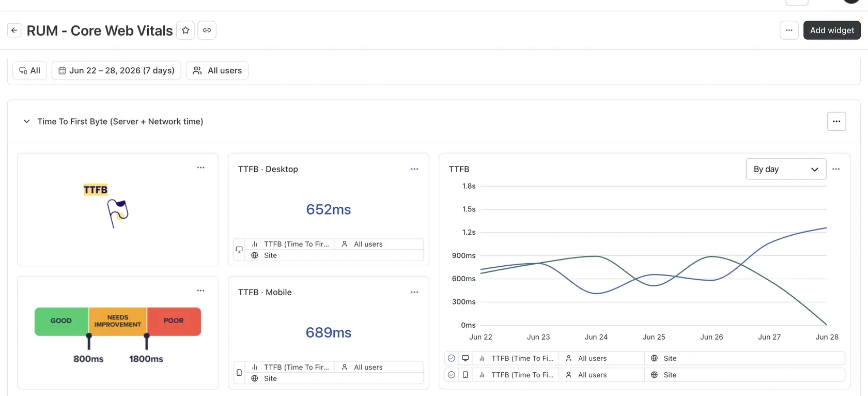
Task: Click the Jun 25 axis label on chart
Action: pos(654,337)
